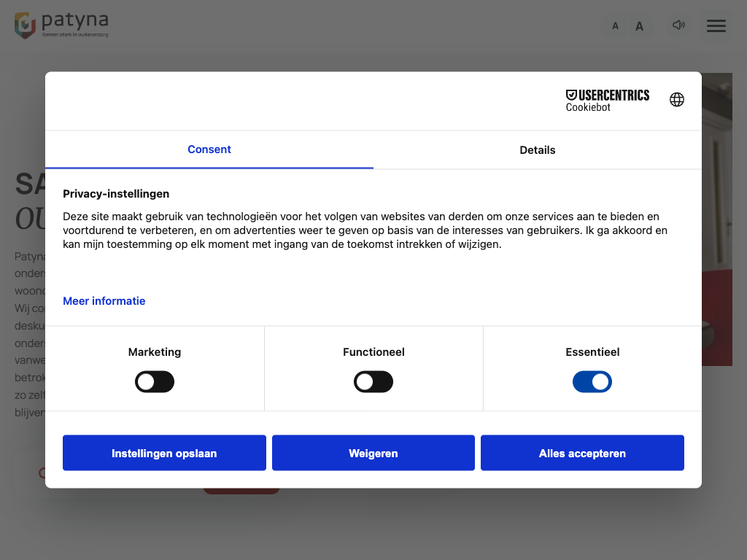
Task: Click the dimmed hero photo behind the dialog
Action: (717, 219)
